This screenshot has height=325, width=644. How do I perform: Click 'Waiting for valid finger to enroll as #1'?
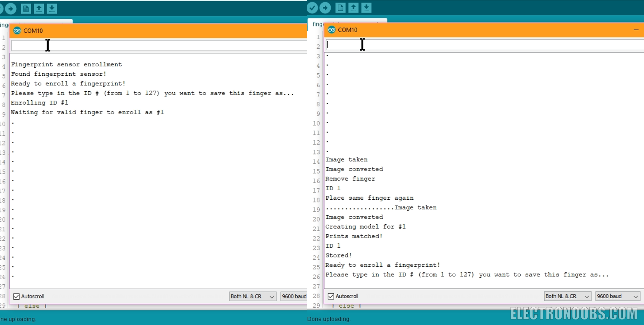(x=88, y=112)
